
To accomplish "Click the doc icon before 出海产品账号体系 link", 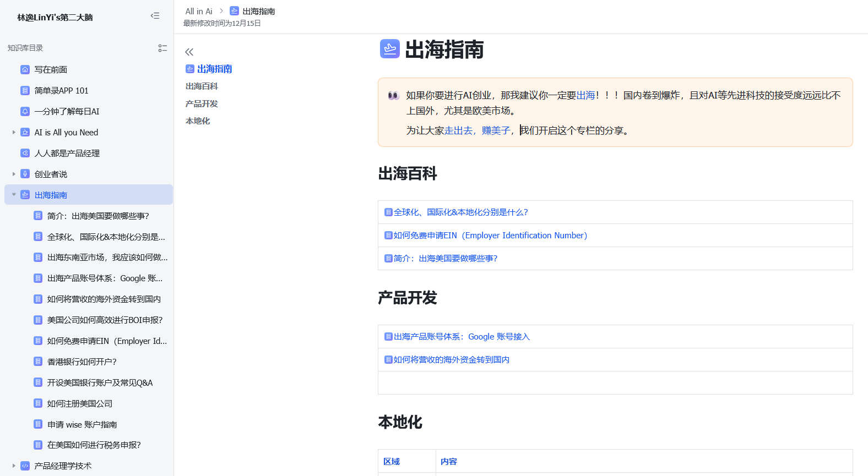I will 388,337.
